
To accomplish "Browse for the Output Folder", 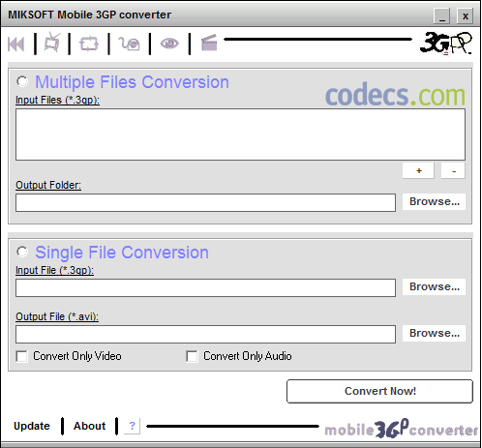I will pos(434,202).
